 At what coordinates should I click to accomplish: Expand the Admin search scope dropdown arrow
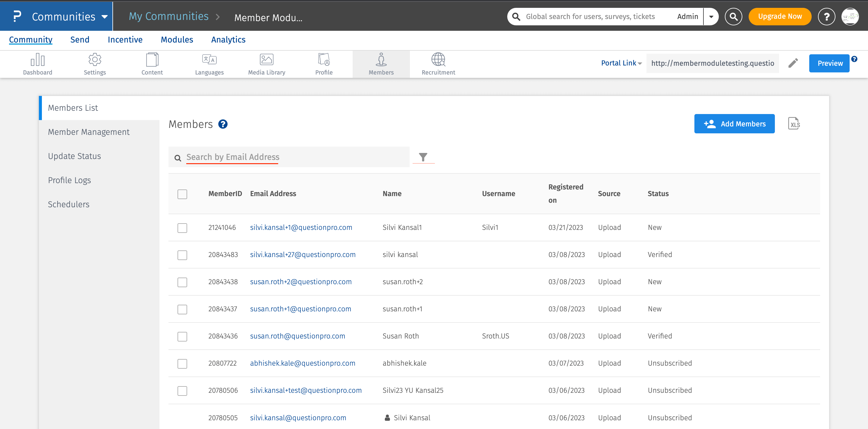711,17
